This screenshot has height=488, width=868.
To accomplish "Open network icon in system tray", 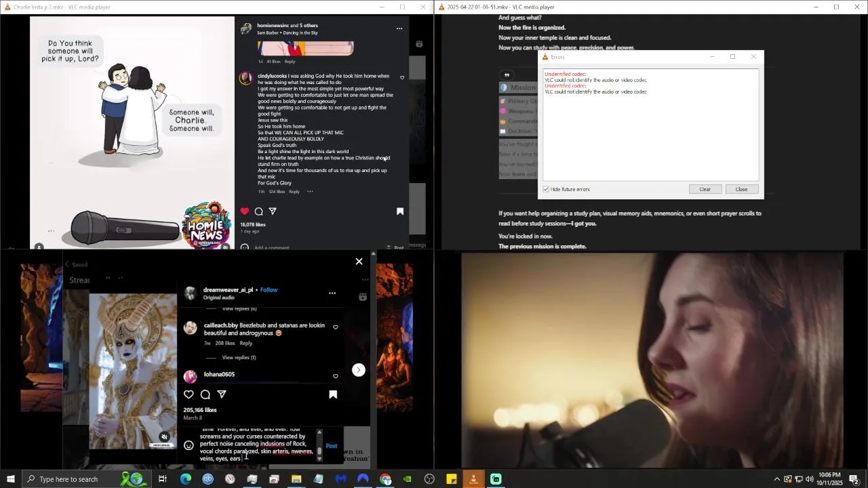I will pos(799,479).
